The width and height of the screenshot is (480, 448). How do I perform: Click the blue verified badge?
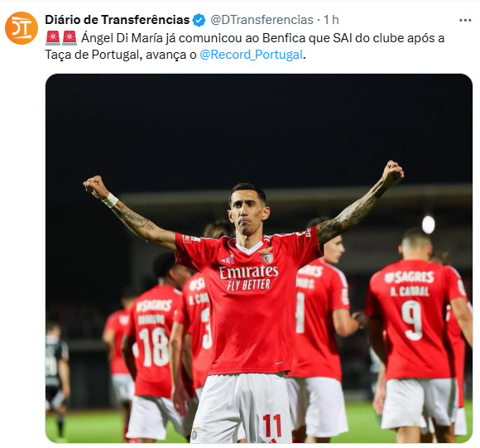[199, 20]
